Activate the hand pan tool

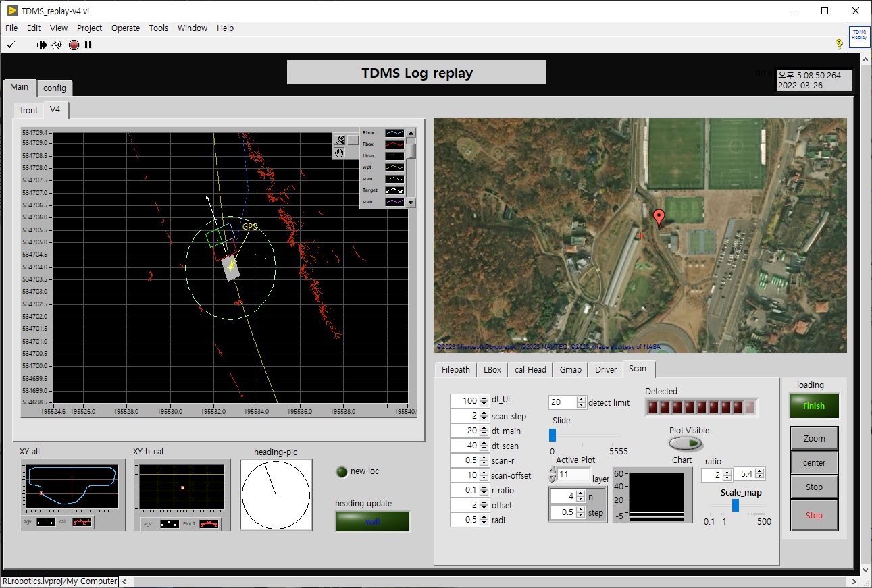340,152
